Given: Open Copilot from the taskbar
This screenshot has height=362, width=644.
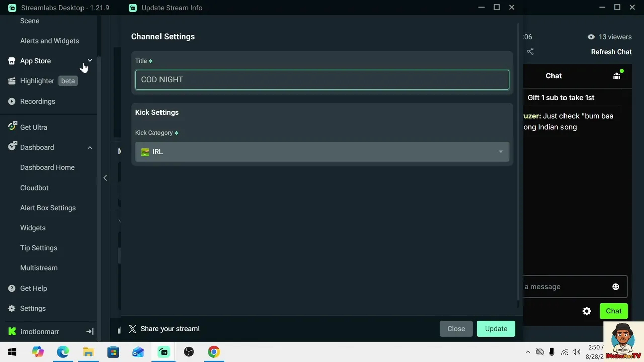Looking at the screenshot, I should [x=38, y=352].
